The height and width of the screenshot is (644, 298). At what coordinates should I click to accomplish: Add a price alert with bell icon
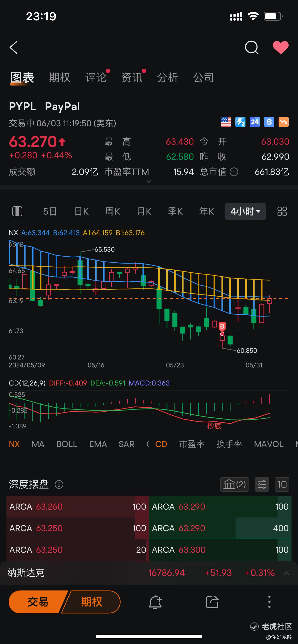(x=155, y=602)
